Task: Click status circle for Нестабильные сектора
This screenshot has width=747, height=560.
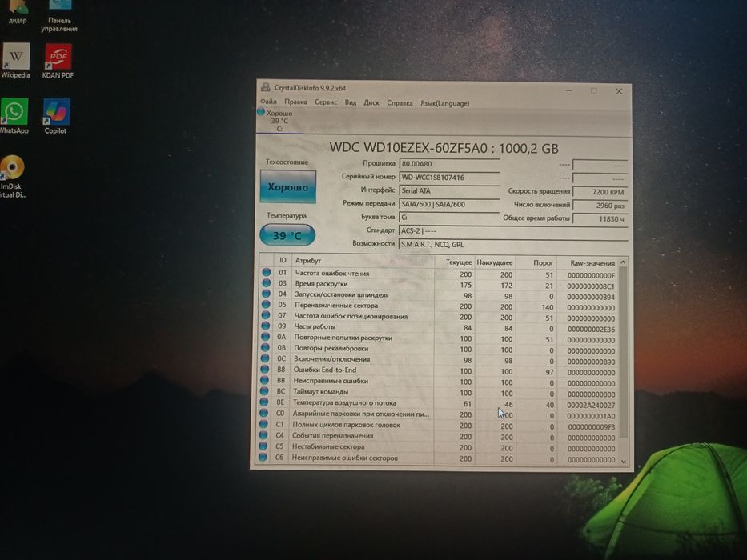Action: [x=263, y=446]
